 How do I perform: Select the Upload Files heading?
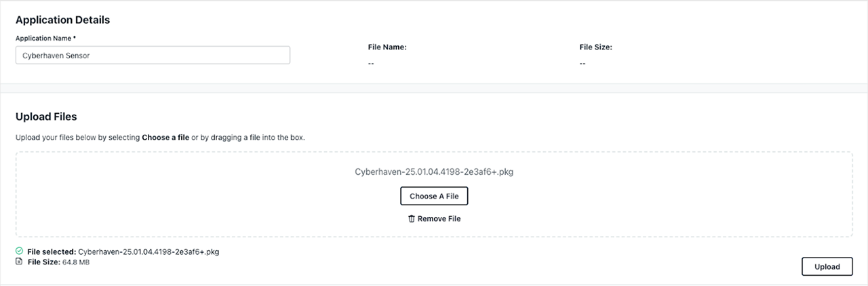tap(46, 117)
